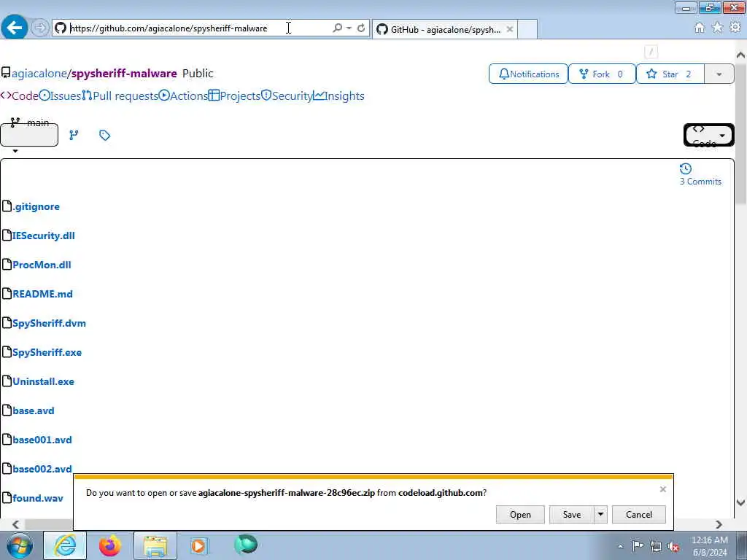747x560 pixels.
Task: Open the Uninstall.exe file
Action: click(43, 381)
